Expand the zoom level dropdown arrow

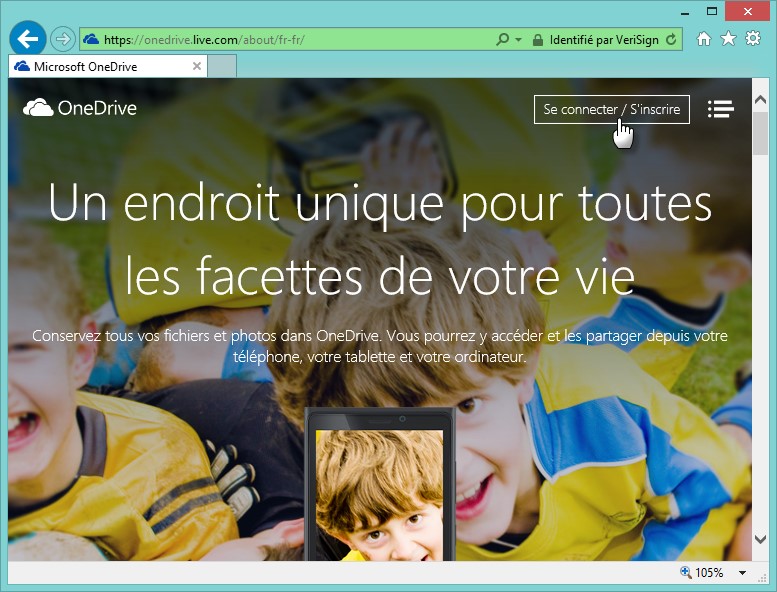click(742, 573)
